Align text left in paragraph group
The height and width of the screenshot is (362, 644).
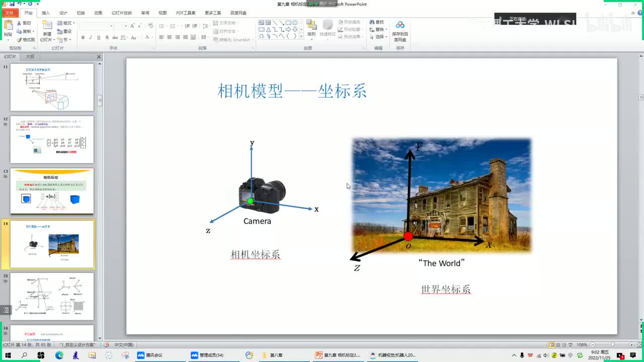[x=162, y=37]
